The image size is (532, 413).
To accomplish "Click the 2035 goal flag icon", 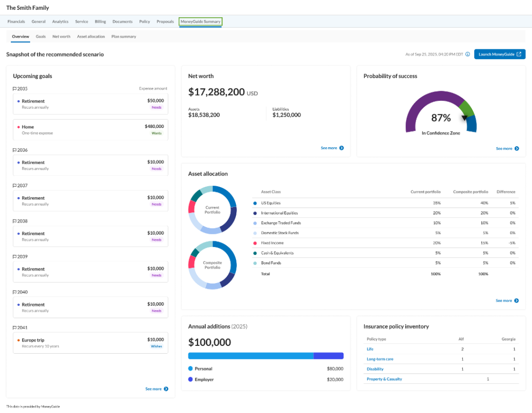I will (15, 88).
